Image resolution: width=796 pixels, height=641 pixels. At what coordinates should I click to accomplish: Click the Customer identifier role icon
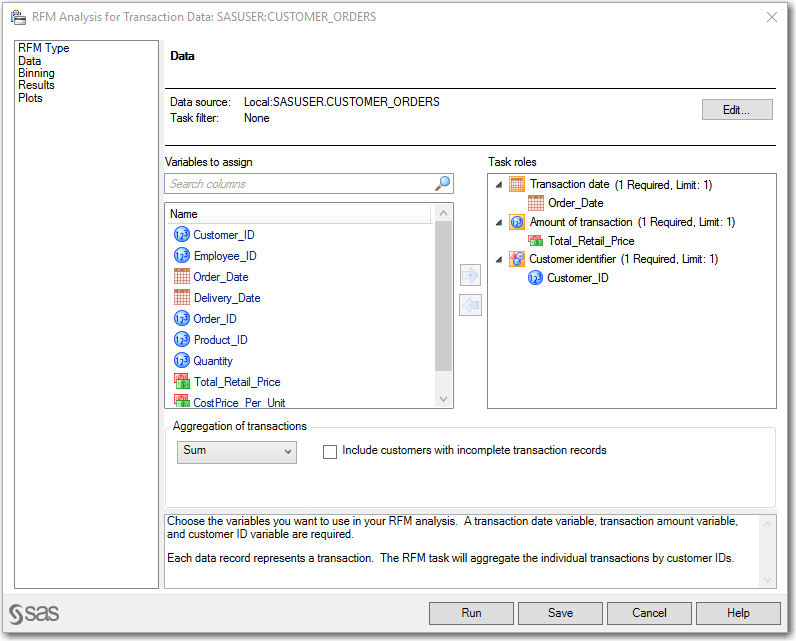(x=517, y=259)
